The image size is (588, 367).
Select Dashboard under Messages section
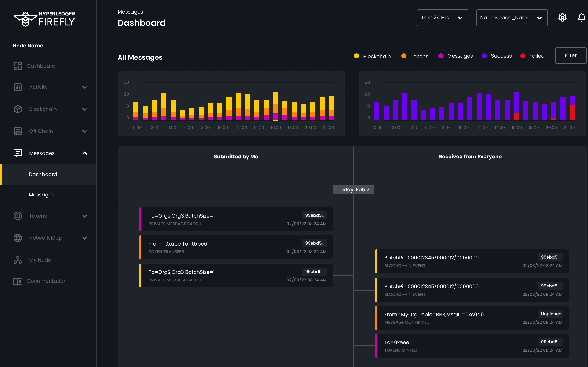point(43,174)
